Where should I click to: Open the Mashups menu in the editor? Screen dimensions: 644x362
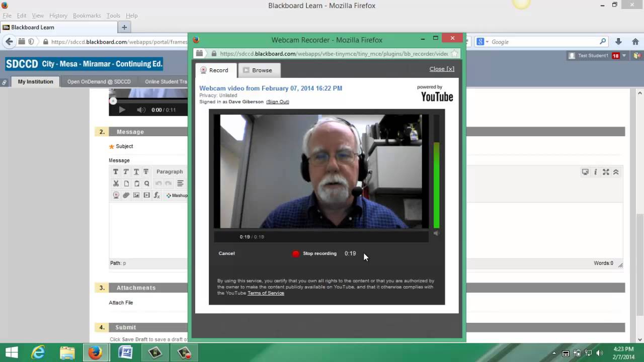[x=177, y=195]
